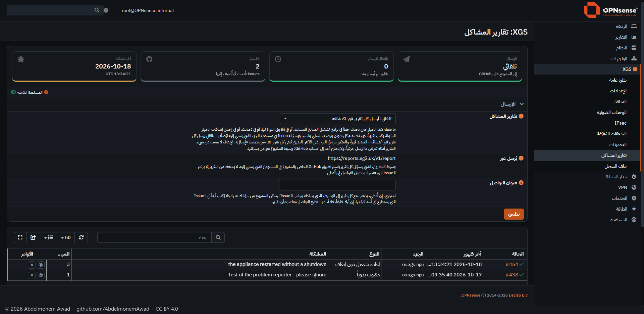Image resolution: width=644 pixels, height=314 pixels.
Task: Click the OPNsense logo
Action: click(x=610, y=10)
